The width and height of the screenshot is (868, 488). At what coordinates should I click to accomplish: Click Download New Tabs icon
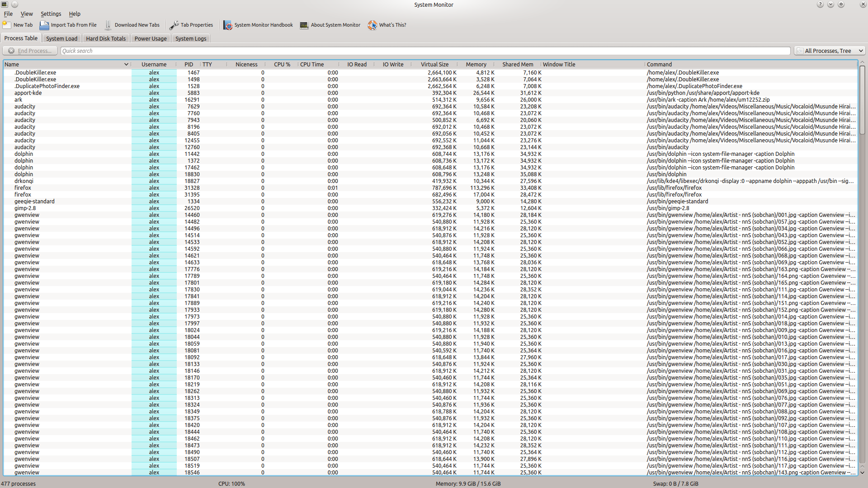[108, 25]
